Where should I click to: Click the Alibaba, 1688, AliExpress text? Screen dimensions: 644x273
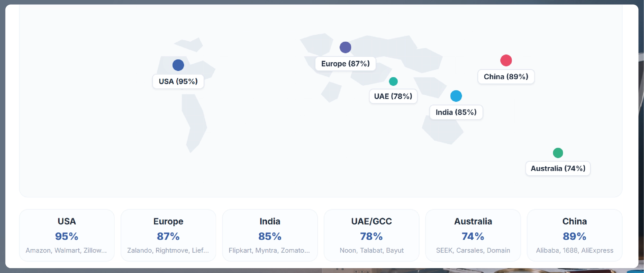pos(575,250)
